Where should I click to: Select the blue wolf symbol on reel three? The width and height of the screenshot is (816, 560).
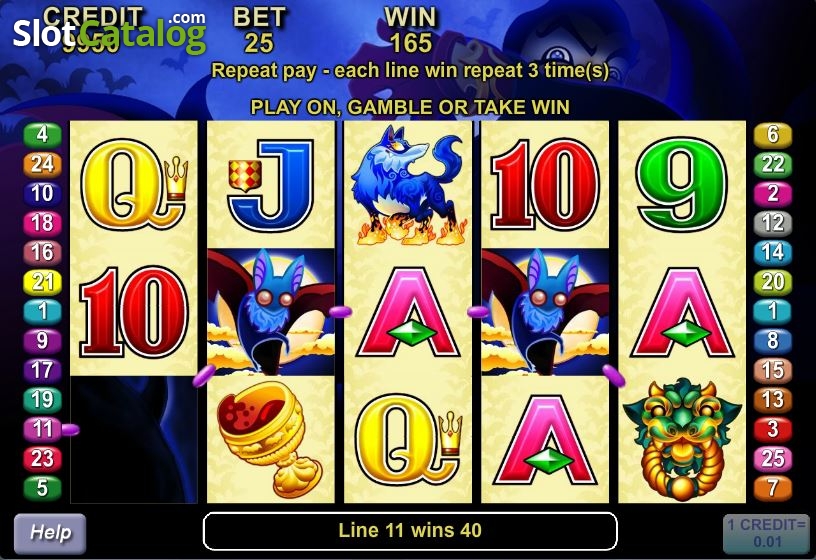tap(407, 185)
